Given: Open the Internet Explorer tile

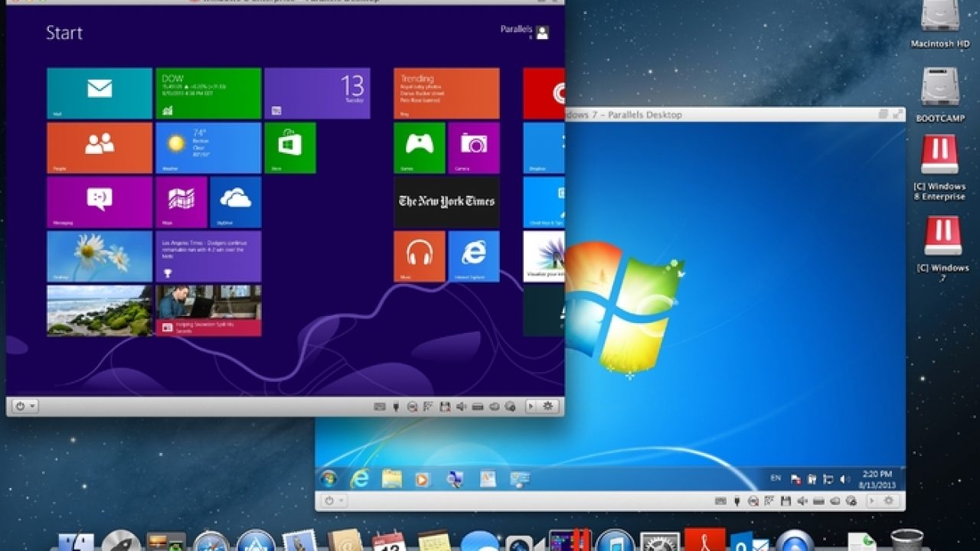Looking at the screenshot, I should 474,256.
